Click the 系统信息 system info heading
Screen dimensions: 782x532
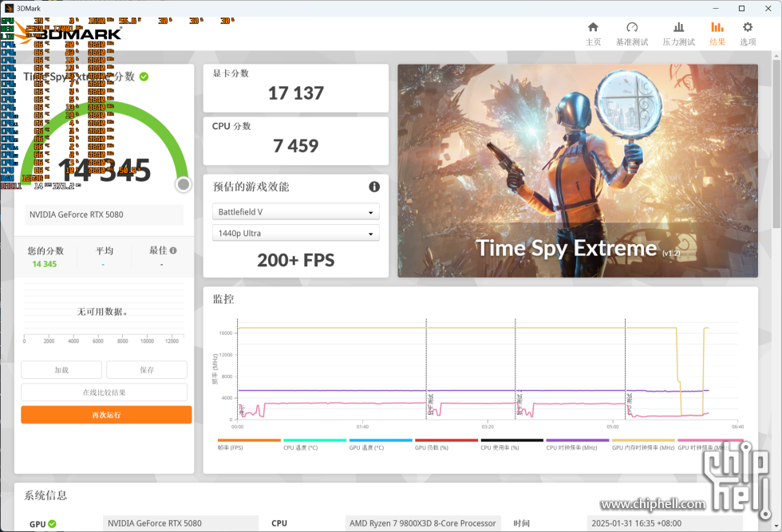(x=45, y=495)
